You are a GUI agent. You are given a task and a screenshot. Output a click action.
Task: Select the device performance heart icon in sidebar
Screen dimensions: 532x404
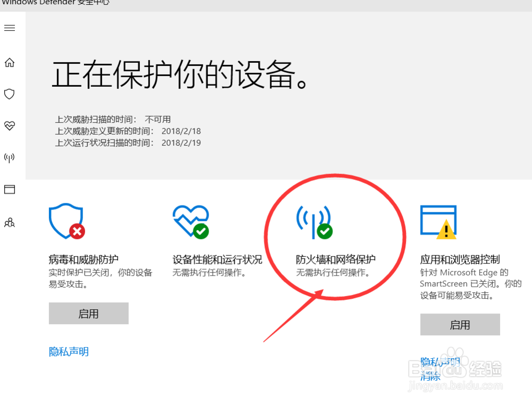(x=9, y=126)
